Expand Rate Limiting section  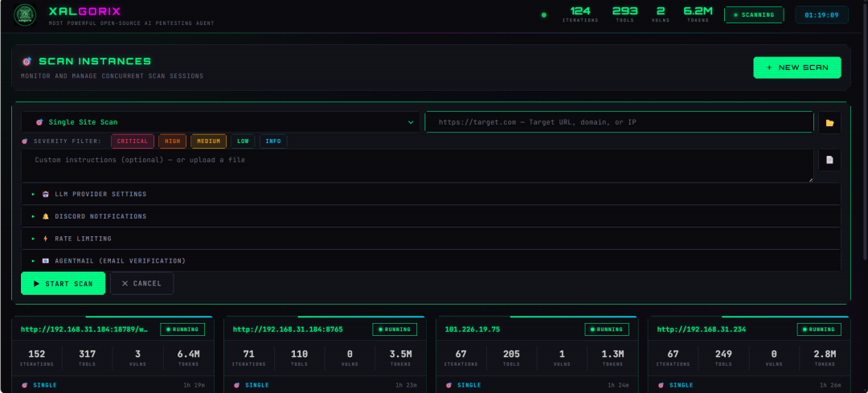[x=432, y=239]
